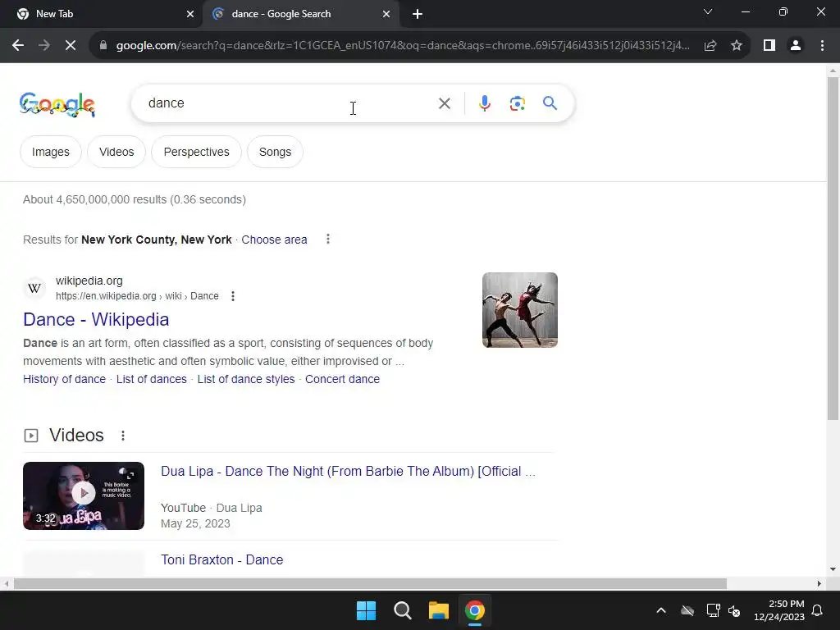Submit search with magnifier icon
The width and height of the screenshot is (840, 630).
[x=550, y=103]
